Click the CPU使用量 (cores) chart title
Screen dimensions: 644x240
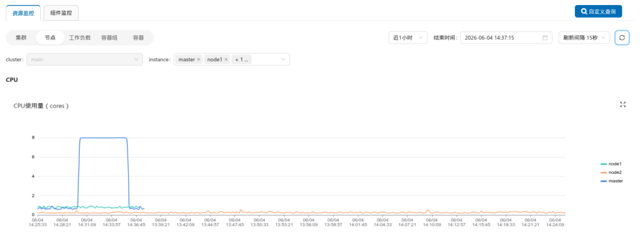pos(41,106)
